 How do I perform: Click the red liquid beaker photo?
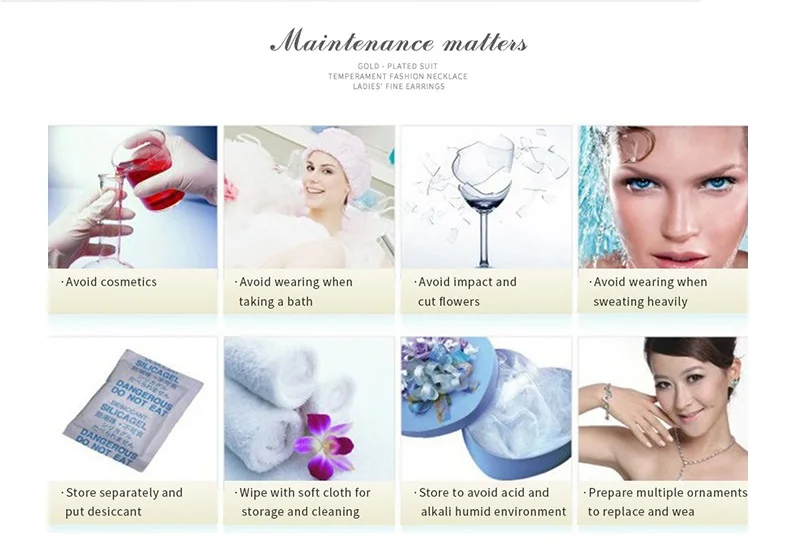coord(133,197)
